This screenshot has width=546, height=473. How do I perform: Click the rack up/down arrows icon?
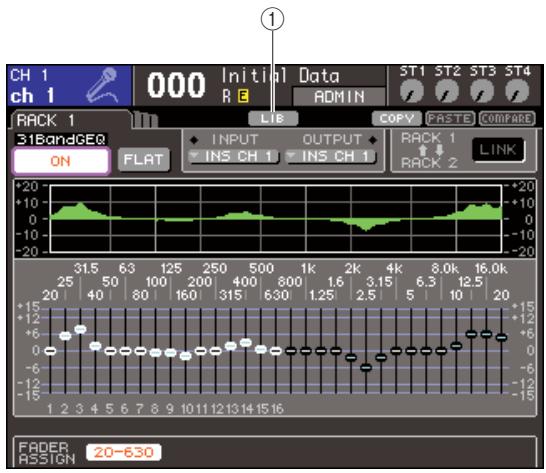(x=431, y=150)
